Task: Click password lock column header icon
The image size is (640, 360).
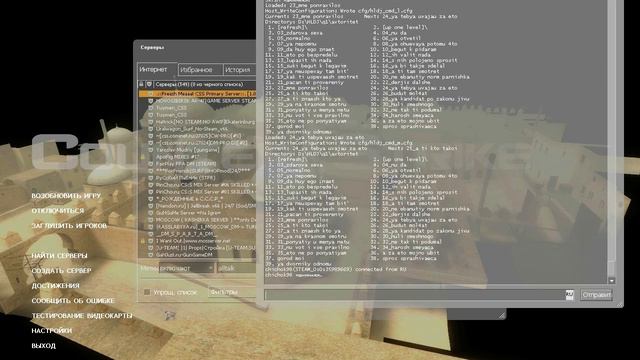Action: 142,84
